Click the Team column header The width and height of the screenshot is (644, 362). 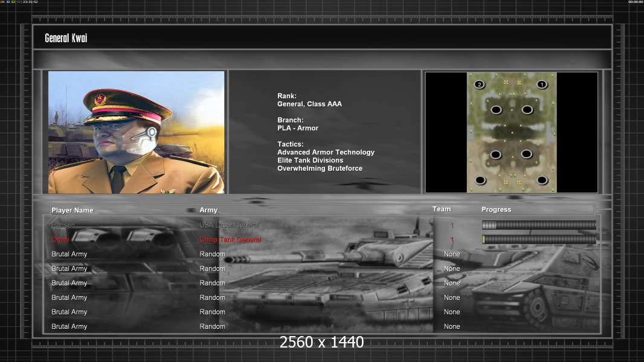click(442, 209)
